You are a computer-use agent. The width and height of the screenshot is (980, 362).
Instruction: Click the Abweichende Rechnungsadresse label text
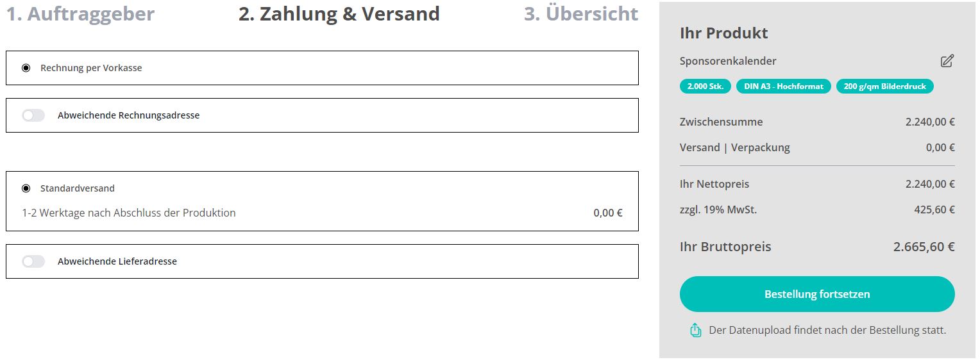[128, 115]
